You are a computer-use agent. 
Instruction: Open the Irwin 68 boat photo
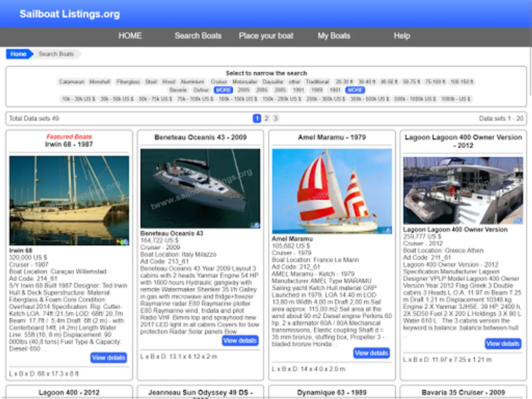[x=69, y=200]
